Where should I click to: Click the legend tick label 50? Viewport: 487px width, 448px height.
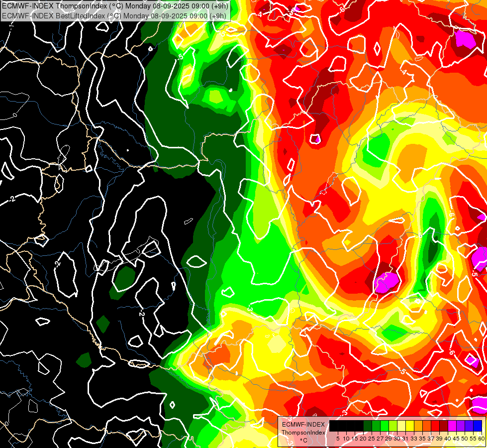point(465,439)
